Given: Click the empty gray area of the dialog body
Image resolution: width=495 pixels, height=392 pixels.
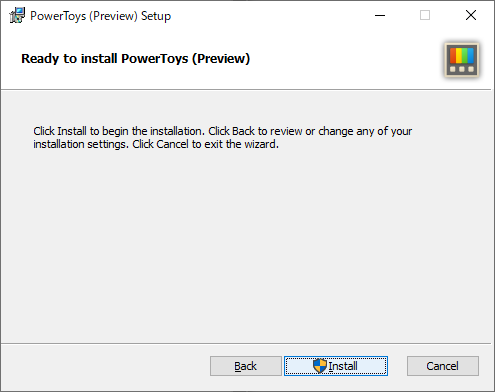Looking at the screenshot, I should tap(247, 247).
